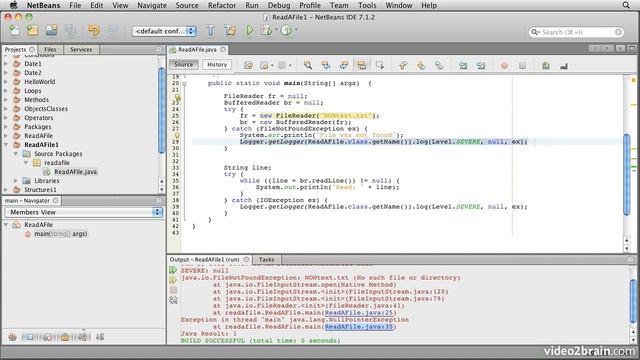Expand the Structures1 project node
This screenshot has width=640, height=360.
(6, 189)
